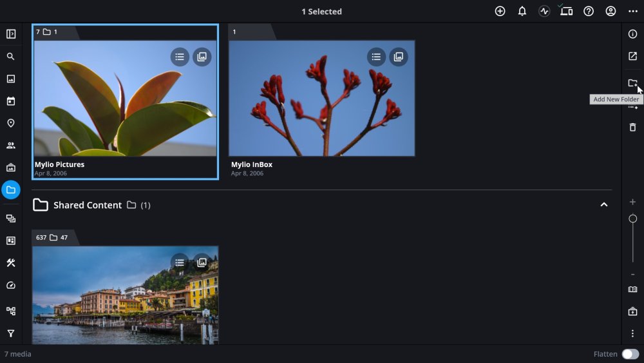Viewport: 644px width, 363px height.
Task: Open the Calendar view in sidebar
Action: pos(11,101)
